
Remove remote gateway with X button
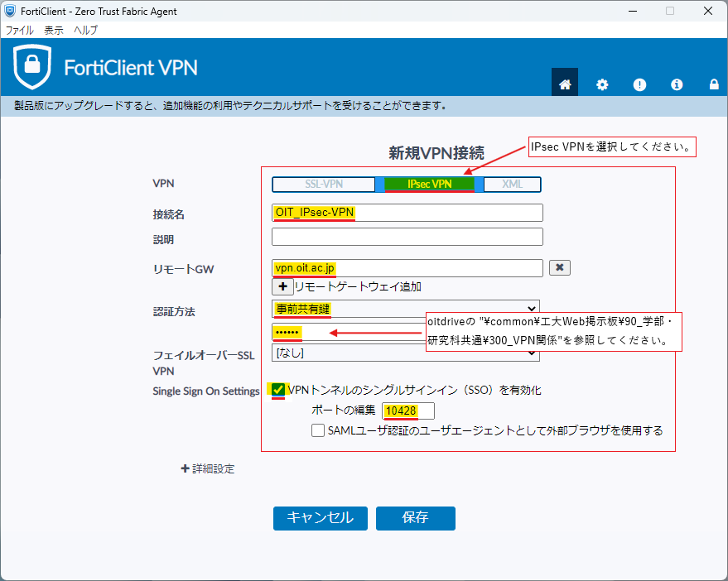[x=560, y=267]
